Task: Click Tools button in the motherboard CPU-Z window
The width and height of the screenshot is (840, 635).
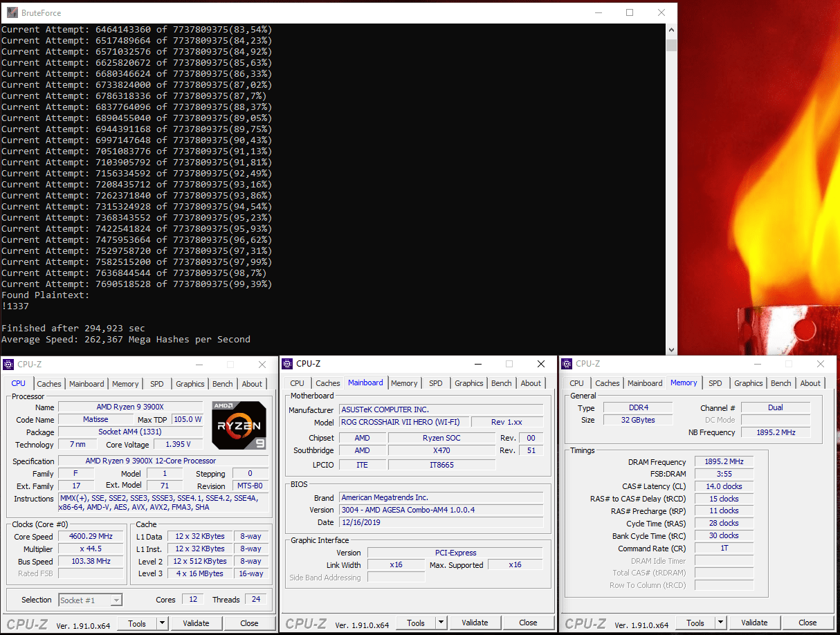Action: (416, 623)
